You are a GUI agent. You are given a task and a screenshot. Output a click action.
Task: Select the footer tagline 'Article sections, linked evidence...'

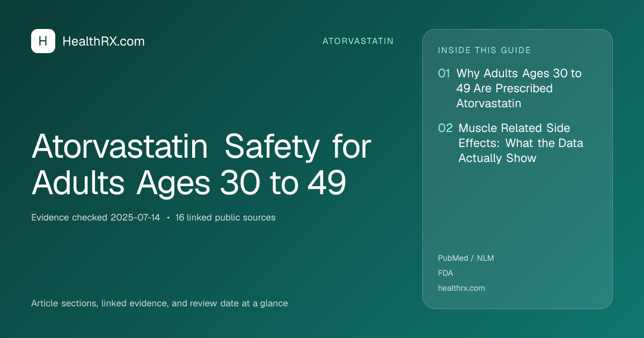click(159, 304)
